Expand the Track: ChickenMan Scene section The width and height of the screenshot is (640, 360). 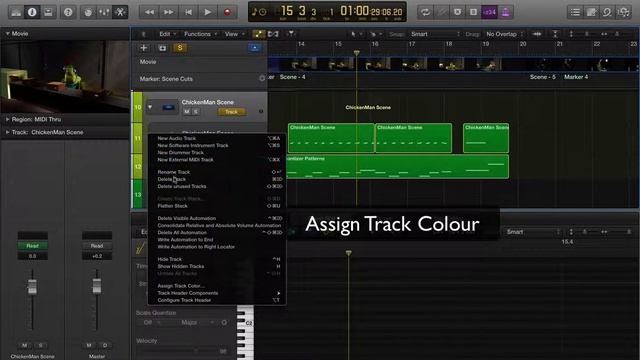7,132
